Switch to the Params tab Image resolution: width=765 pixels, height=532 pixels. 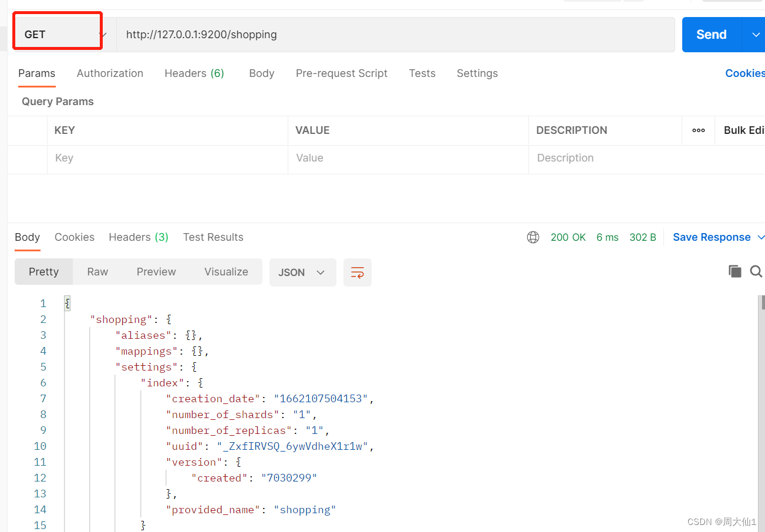(x=36, y=73)
